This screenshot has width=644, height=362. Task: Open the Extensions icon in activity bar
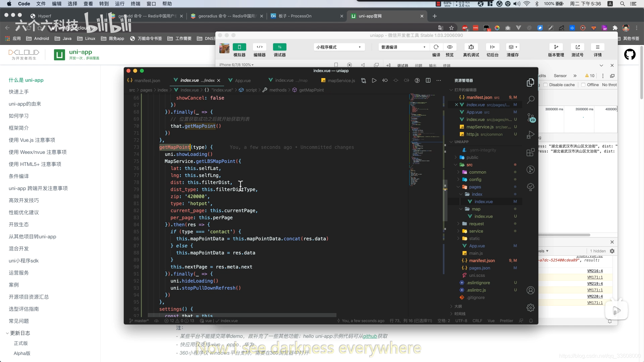530,152
